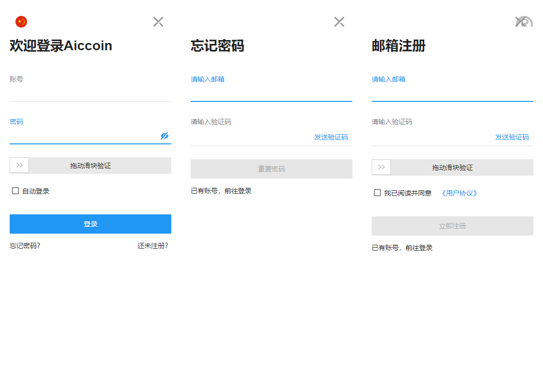Click the 立即注册 button
Image resolution: width=543 pixels, height=392 pixels.
[x=452, y=226]
